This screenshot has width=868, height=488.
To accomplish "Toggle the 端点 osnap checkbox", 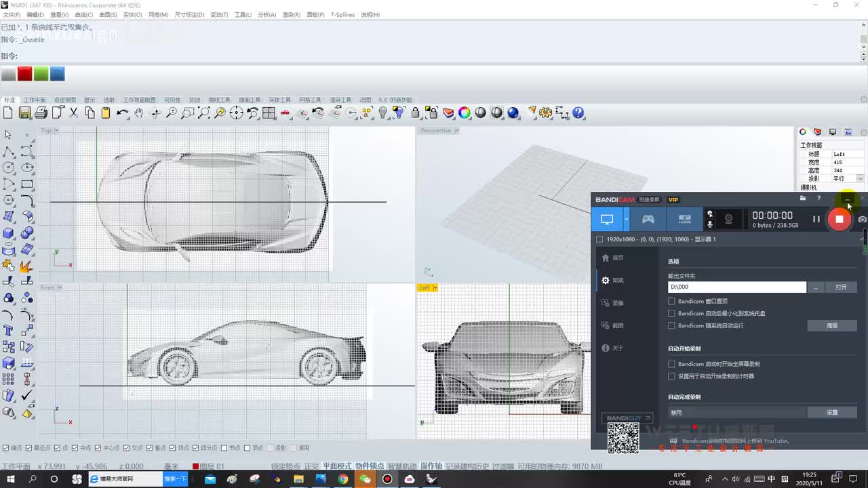I will tap(6, 448).
